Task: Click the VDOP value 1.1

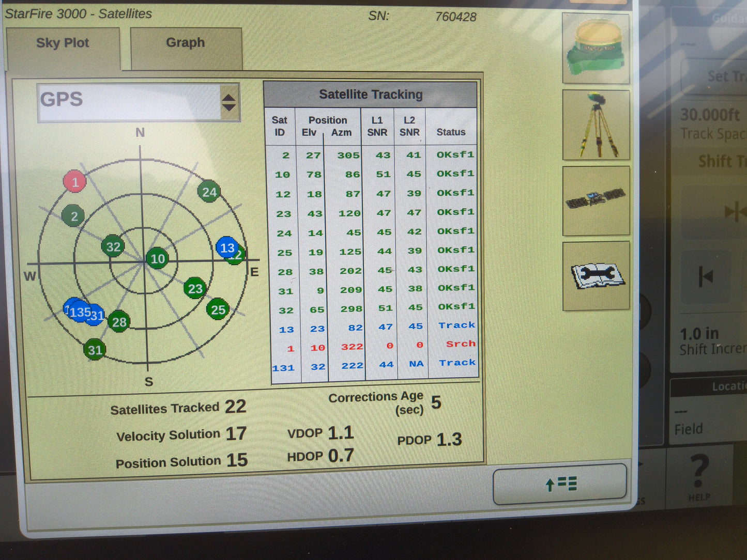Action: (341, 432)
